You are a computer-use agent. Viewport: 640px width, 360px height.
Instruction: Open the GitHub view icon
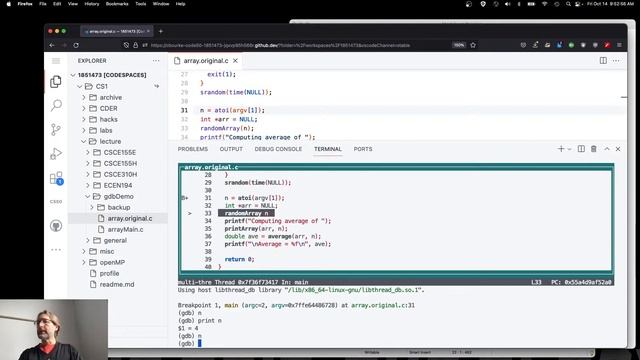[x=56, y=226]
